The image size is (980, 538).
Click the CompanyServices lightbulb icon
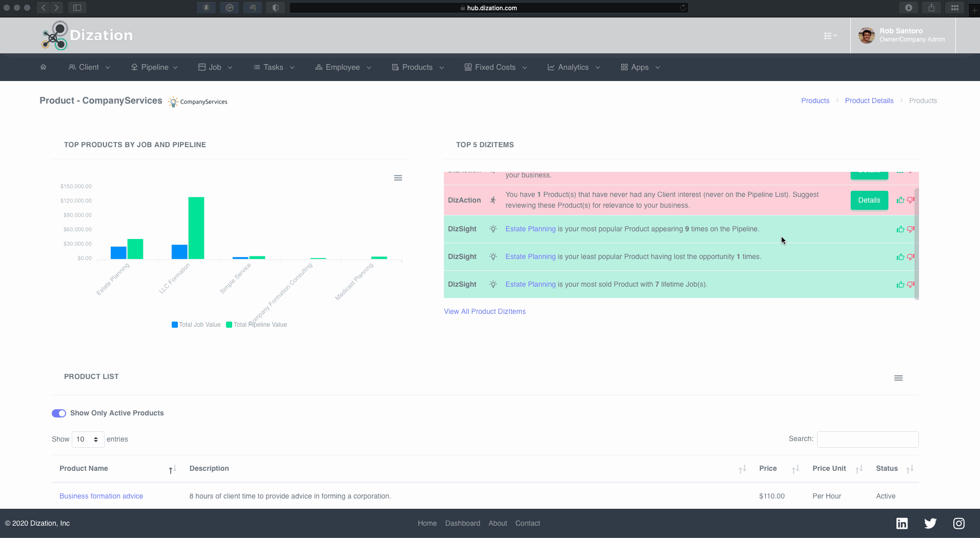click(173, 102)
